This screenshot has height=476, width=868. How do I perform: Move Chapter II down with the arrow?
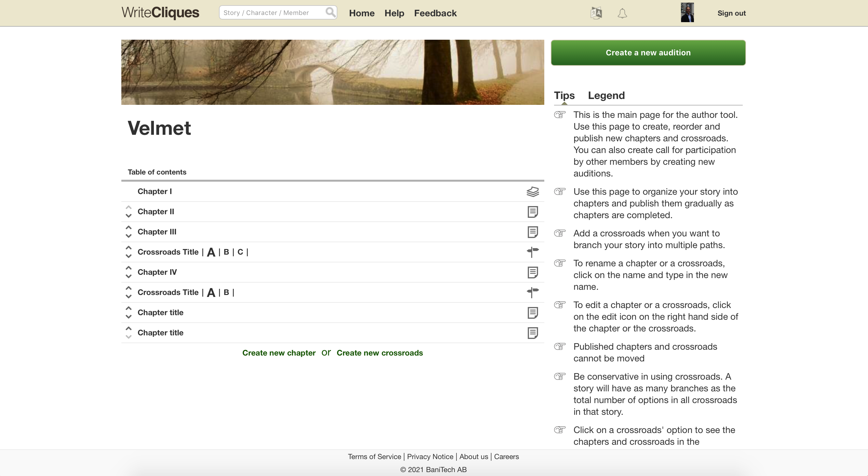[129, 216]
